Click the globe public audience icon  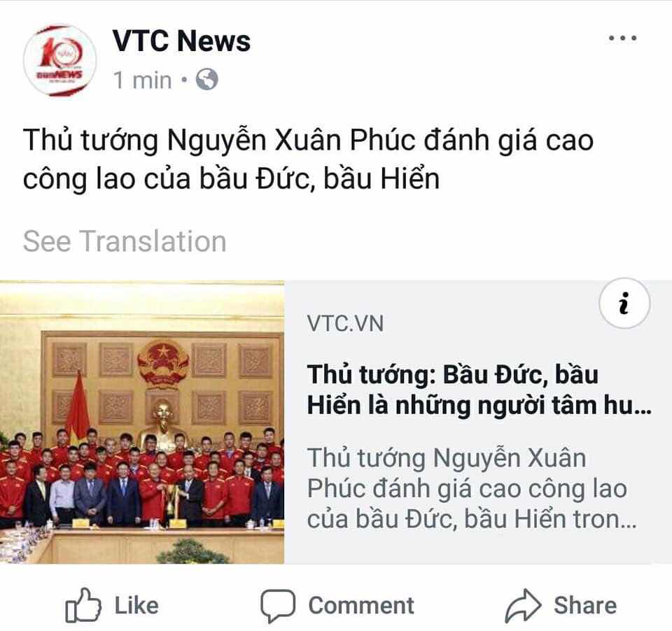click(207, 79)
